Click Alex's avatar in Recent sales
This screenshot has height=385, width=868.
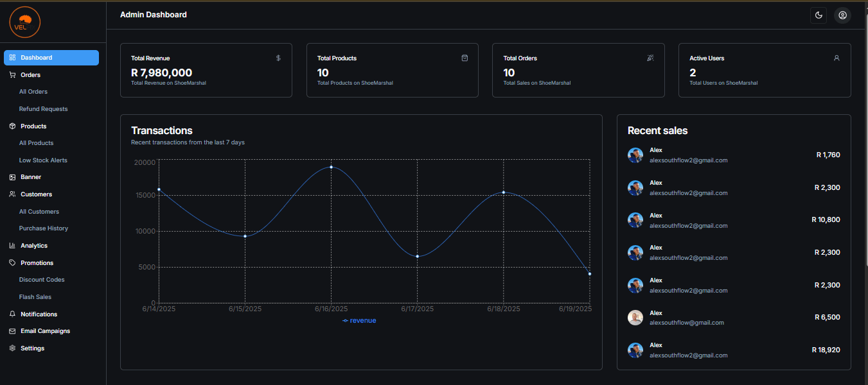click(x=635, y=155)
